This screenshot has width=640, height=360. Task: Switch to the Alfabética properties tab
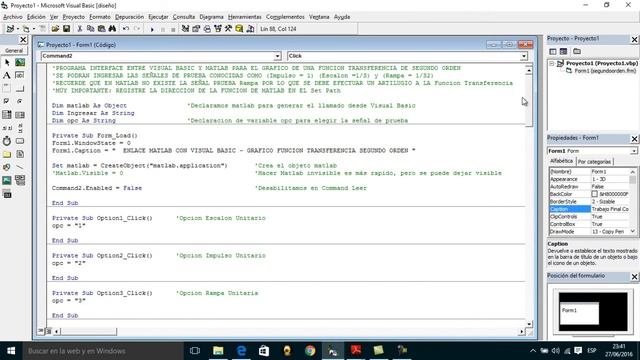click(x=561, y=161)
